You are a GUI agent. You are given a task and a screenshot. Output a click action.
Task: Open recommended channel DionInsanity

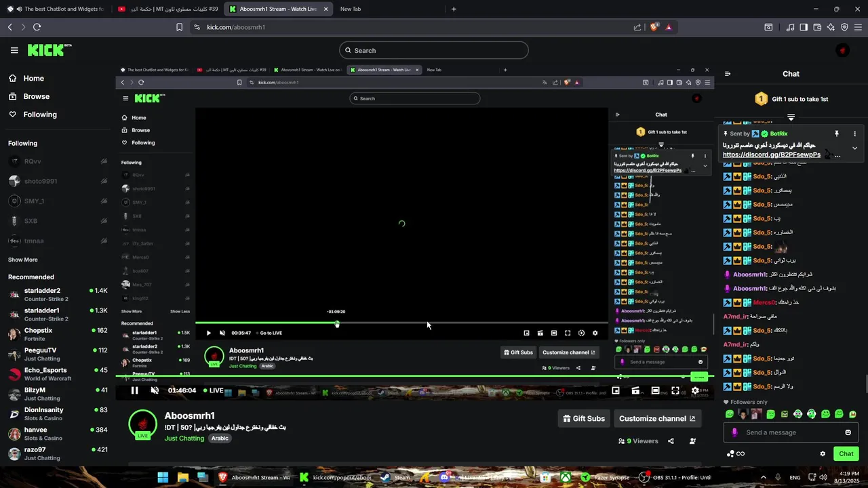58,413
